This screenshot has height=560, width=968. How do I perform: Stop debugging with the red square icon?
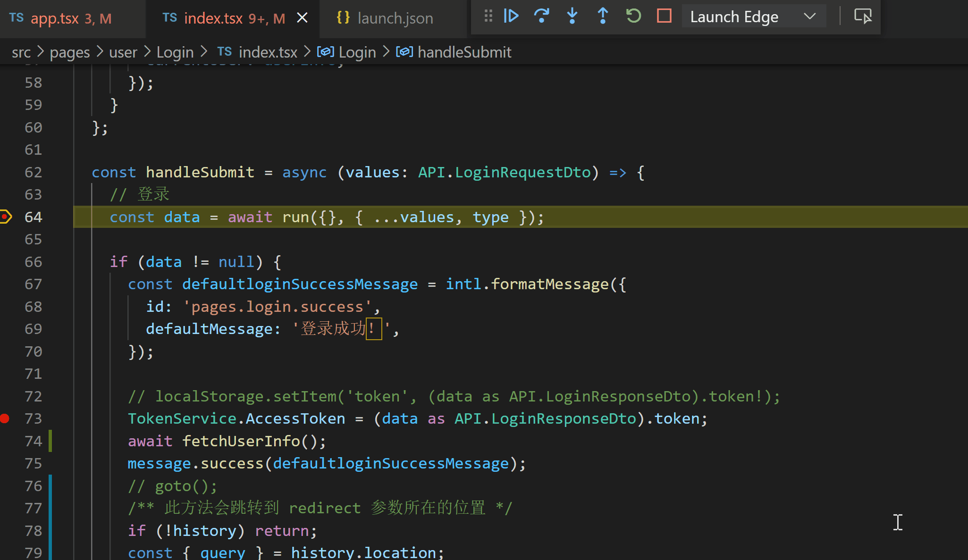click(664, 16)
